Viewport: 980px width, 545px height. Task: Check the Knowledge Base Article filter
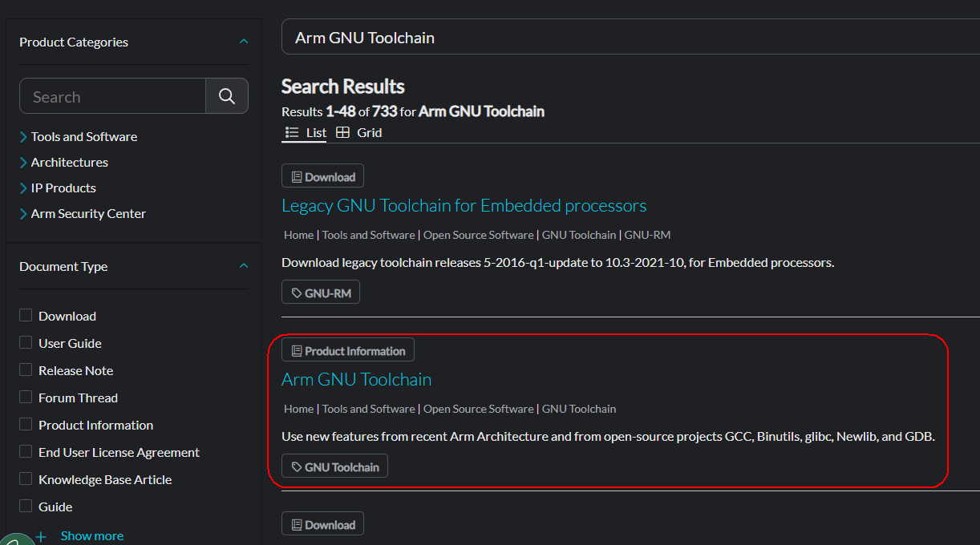click(x=26, y=479)
